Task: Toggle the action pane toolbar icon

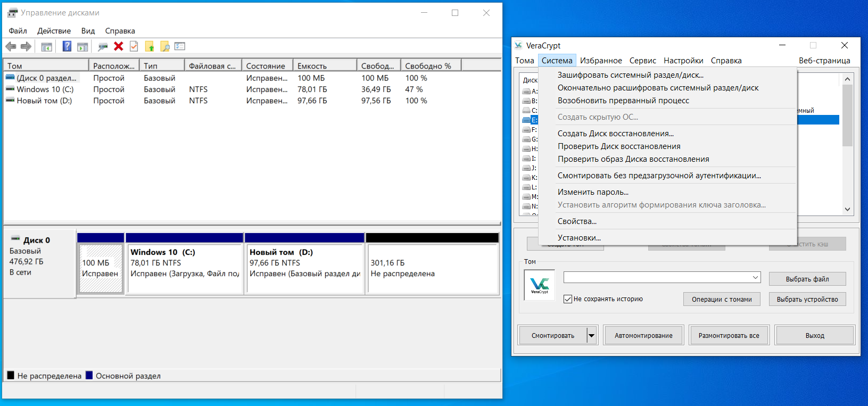Action: [x=82, y=47]
